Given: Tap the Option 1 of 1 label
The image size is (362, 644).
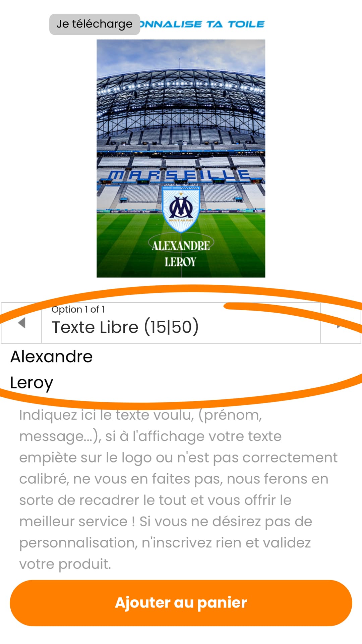Looking at the screenshot, I should [78, 309].
